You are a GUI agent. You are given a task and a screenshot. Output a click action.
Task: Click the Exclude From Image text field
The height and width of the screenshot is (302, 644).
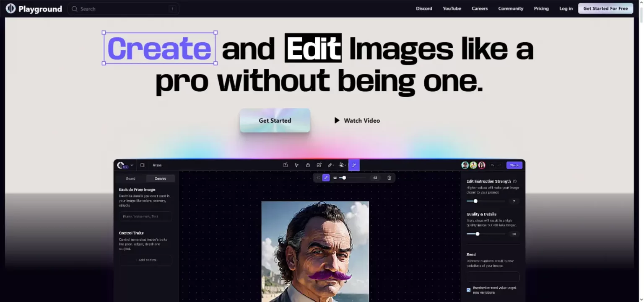click(x=145, y=216)
